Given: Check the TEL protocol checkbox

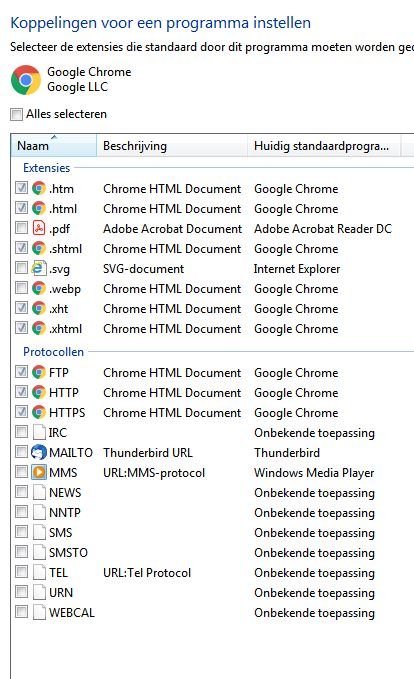Looking at the screenshot, I should coord(21,572).
